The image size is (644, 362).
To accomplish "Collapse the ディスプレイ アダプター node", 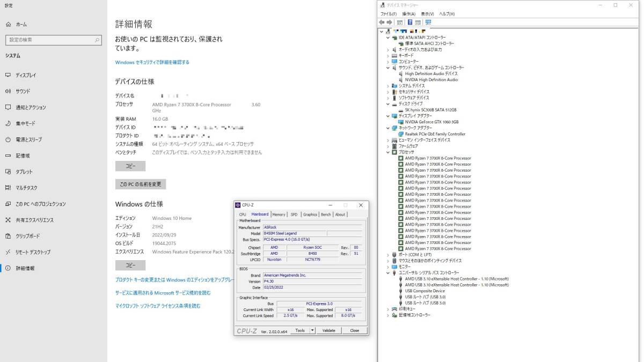I will click(x=388, y=116).
